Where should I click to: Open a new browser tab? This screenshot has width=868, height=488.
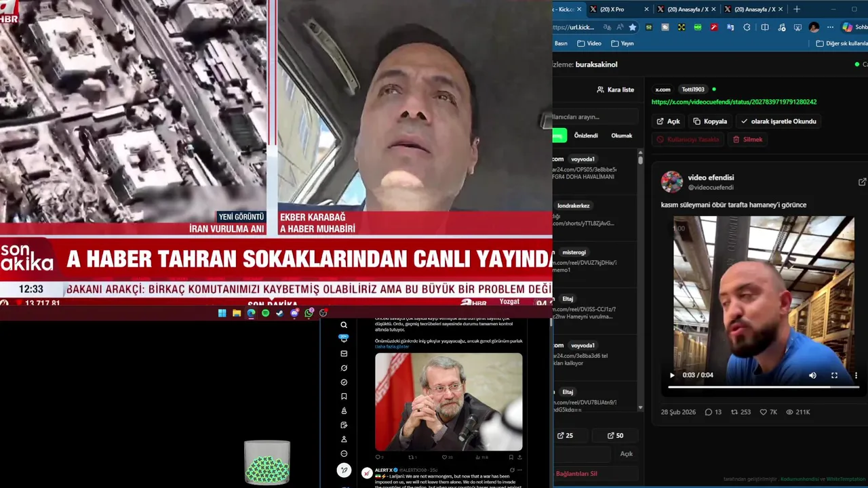pos(797,9)
